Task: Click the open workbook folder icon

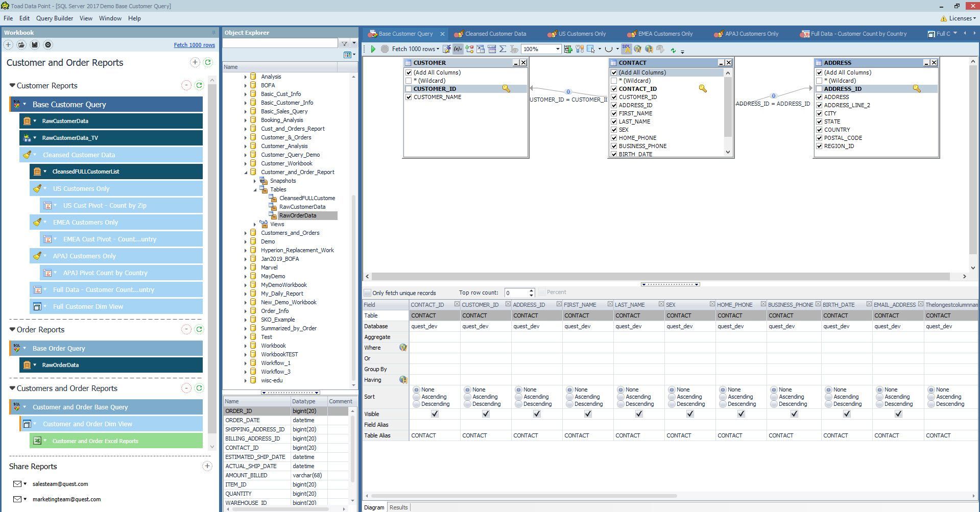Action: coord(21,45)
